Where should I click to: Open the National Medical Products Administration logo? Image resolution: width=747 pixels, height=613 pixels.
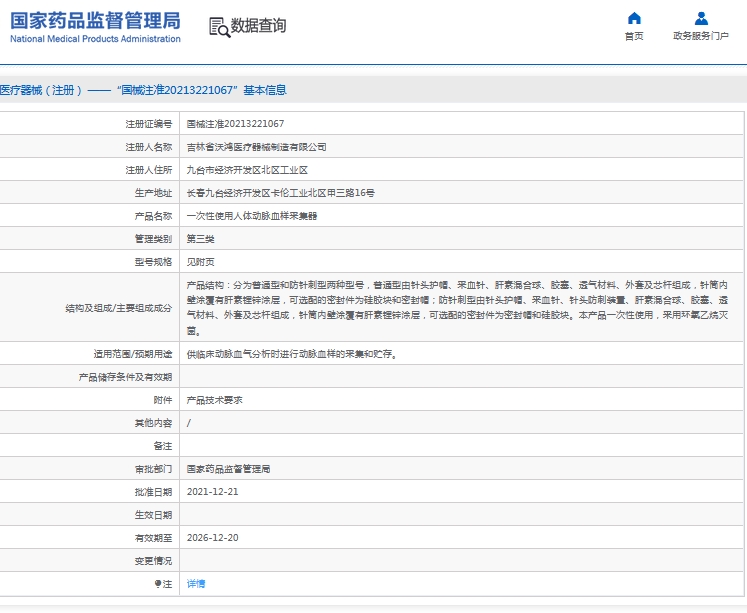[95, 27]
